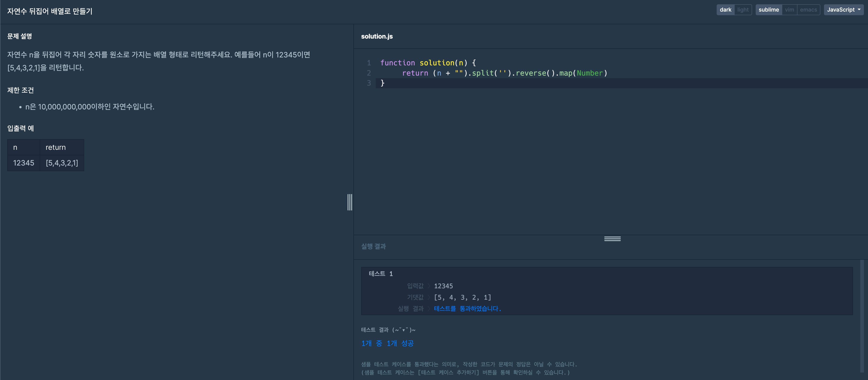Select the vim keymap option
This screenshot has width=868, height=380.
click(789, 10)
